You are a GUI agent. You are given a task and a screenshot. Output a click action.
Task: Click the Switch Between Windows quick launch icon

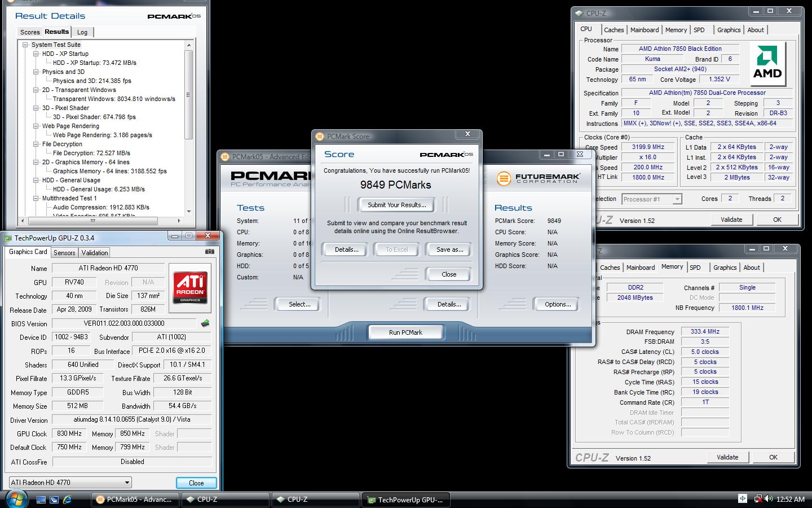click(x=54, y=500)
